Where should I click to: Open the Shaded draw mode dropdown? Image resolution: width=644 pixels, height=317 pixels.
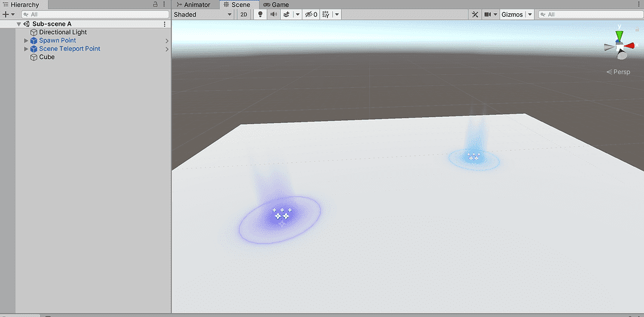click(203, 14)
